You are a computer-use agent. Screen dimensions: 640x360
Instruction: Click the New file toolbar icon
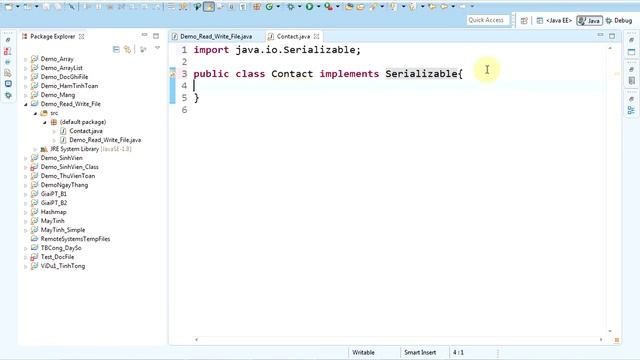[9, 7]
